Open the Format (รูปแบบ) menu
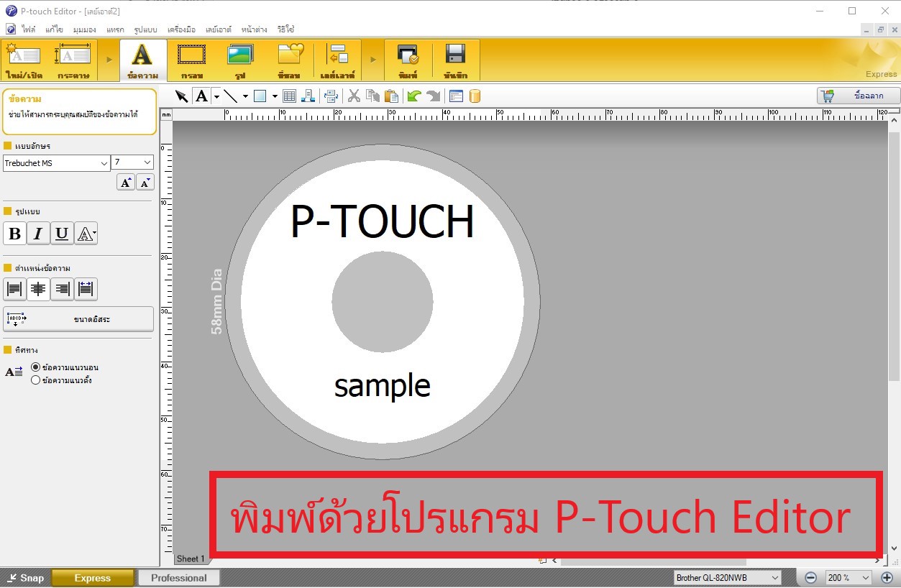Viewport: 901px width, 588px height. [x=145, y=29]
